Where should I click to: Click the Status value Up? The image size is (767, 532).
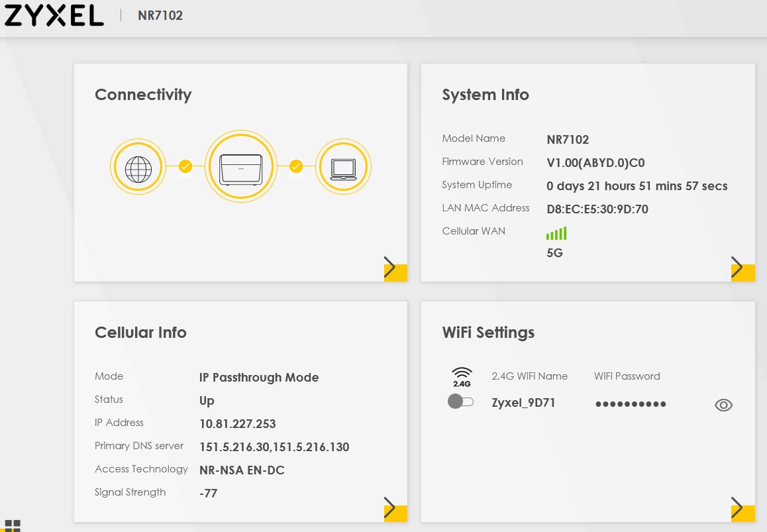[207, 401]
